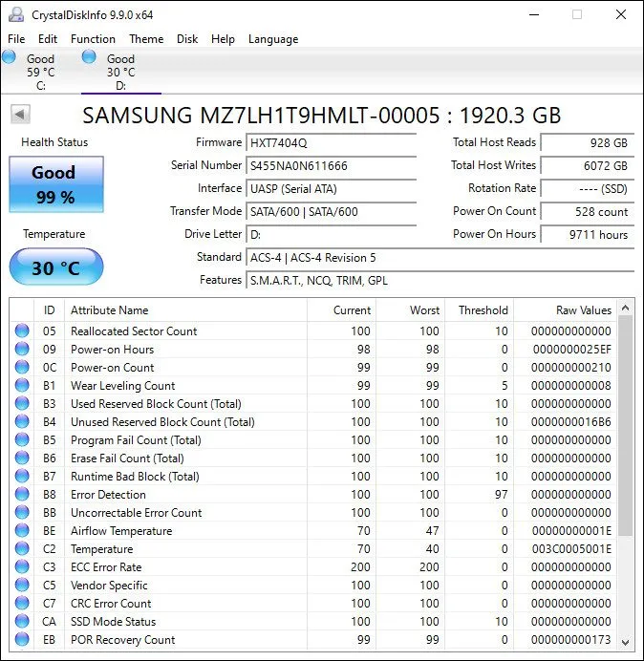Click the attribute list scroll up arrow
644x661 pixels.
[x=626, y=309]
